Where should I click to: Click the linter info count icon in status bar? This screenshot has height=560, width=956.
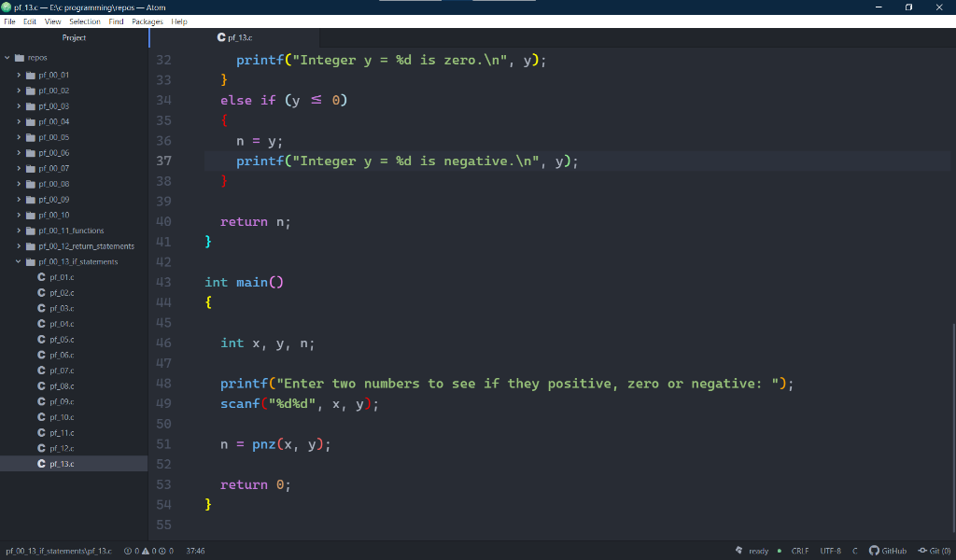tap(162, 551)
